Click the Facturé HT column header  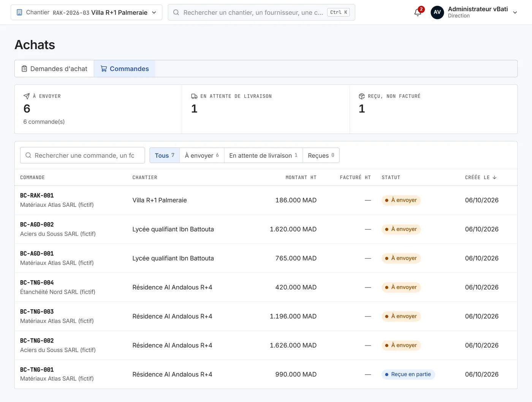click(x=355, y=178)
